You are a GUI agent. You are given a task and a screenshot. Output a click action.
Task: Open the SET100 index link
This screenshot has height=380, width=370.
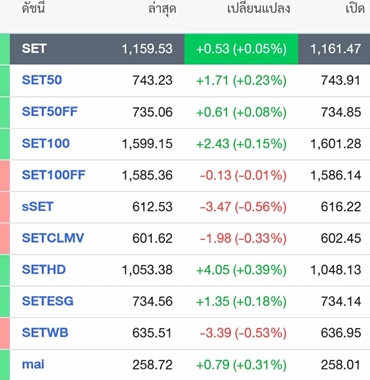[46, 143]
